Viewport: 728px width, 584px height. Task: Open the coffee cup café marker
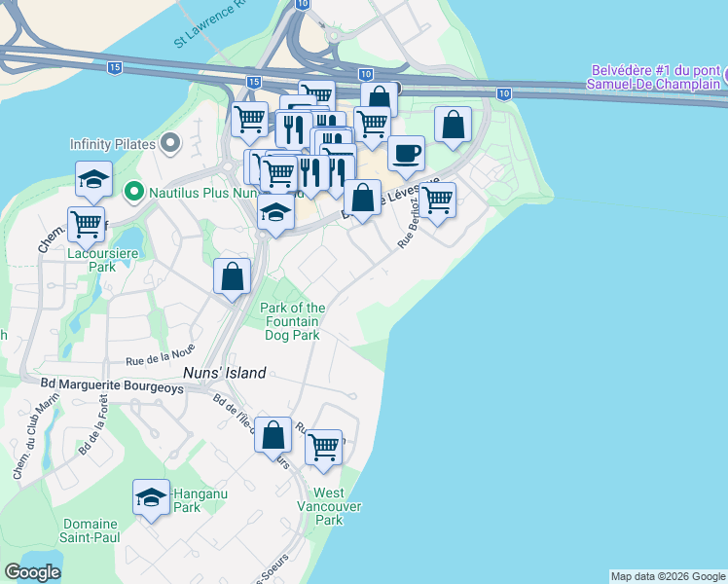tap(406, 155)
